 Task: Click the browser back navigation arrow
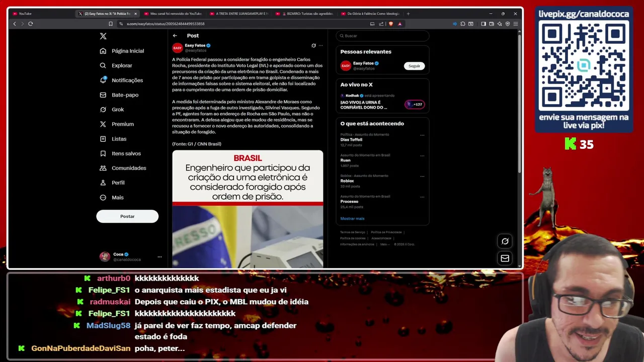pyautogui.click(x=15, y=24)
